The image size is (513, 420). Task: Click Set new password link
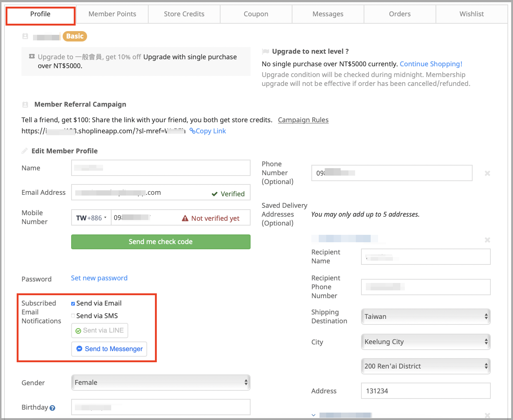[99, 278]
